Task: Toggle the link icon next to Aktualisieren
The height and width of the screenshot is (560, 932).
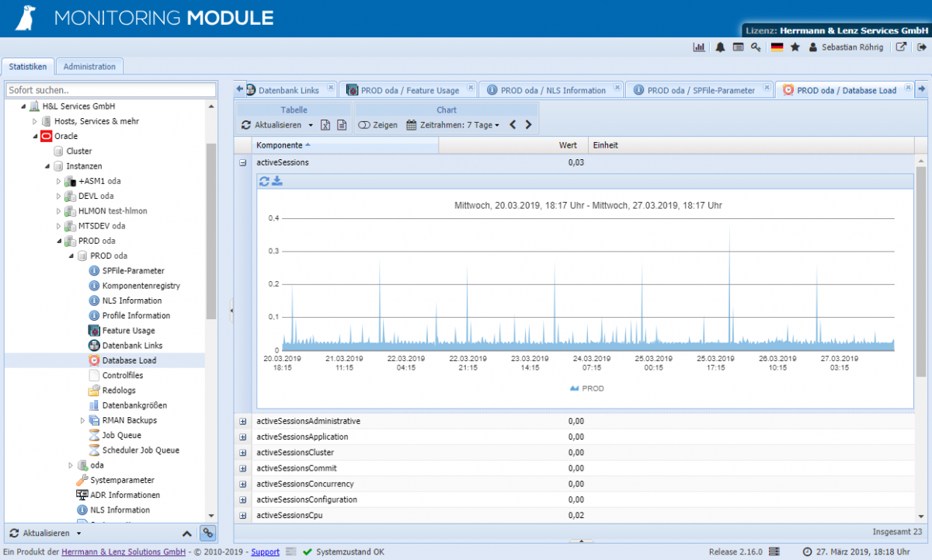Action: coord(207,534)
